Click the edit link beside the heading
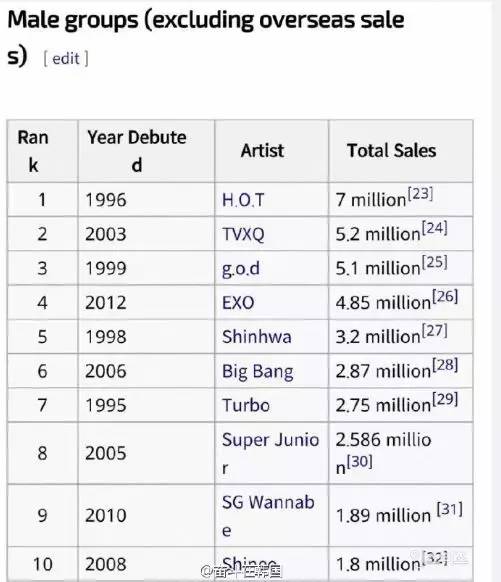This screenshot has width=501, height=582. point(66,59)
